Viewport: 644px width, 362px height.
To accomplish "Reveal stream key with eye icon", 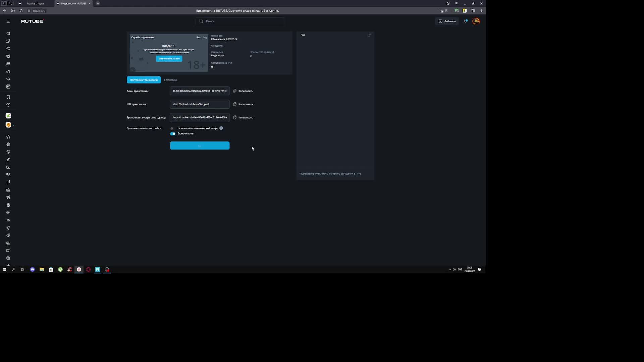I will [226, 91].
